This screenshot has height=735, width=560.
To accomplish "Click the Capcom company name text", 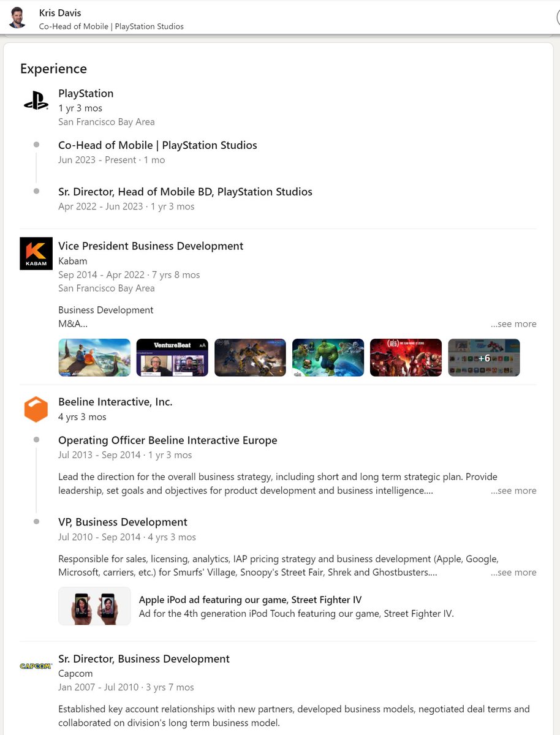I will tap(75, 674).
